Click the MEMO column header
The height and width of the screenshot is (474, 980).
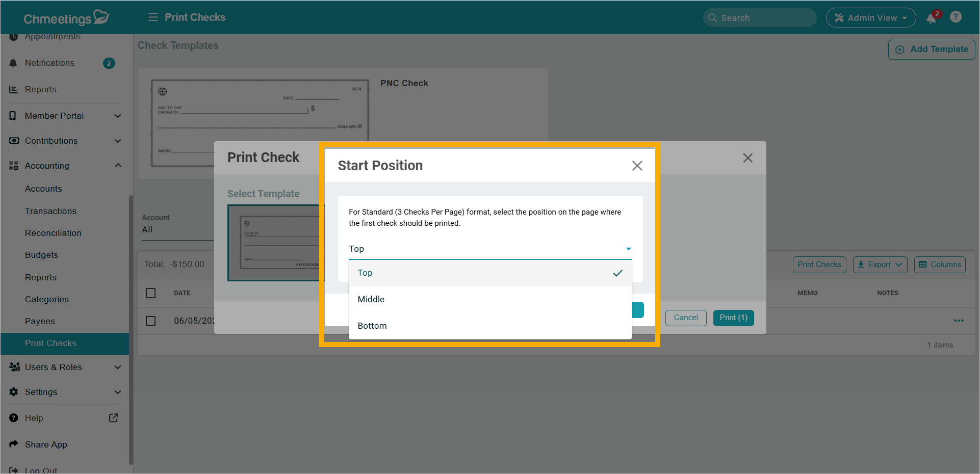click(808, 293)
